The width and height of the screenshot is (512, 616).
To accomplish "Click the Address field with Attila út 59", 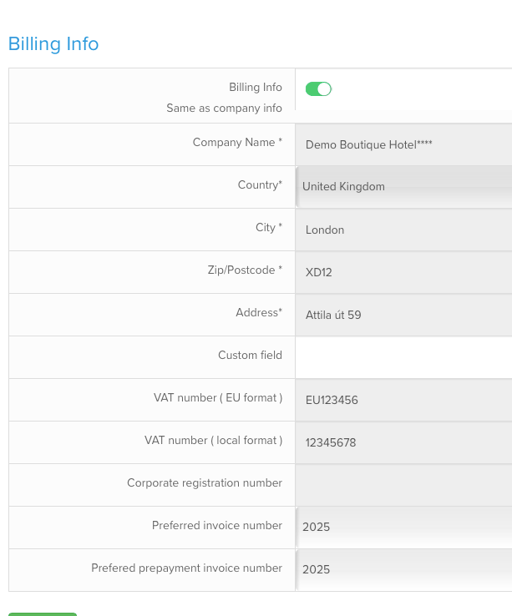I will 404,315.
